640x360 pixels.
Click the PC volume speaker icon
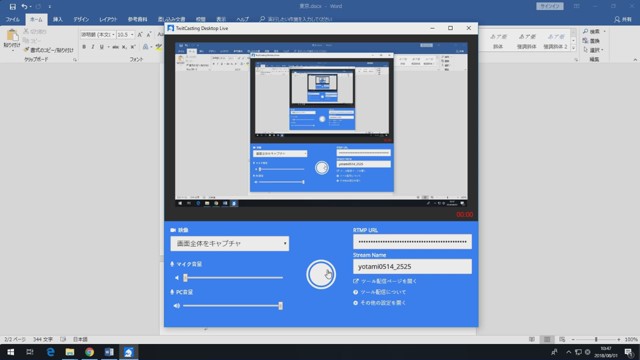pos(177,306)
